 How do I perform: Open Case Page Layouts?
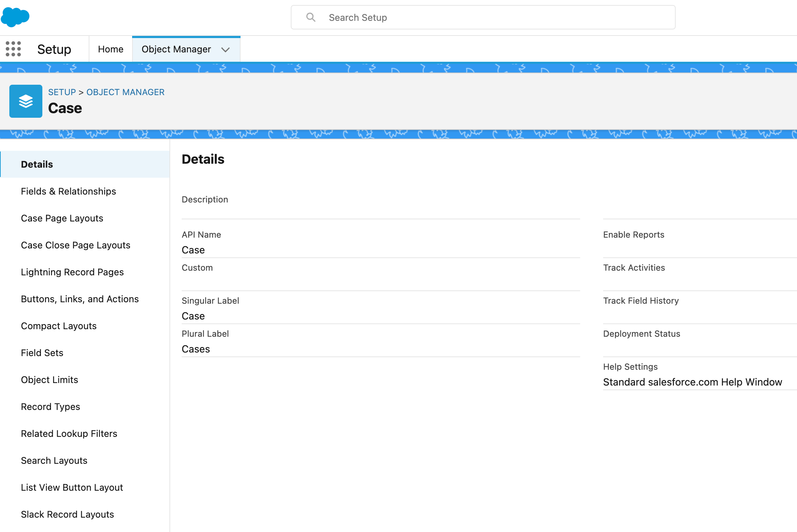coord(62,218)
